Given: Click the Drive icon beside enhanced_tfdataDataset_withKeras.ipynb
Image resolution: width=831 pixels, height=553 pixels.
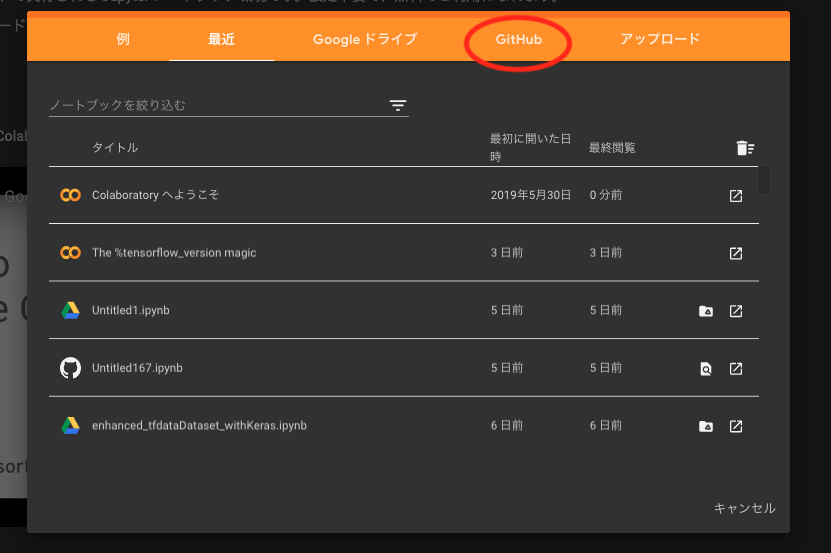Looking at the screenshot, I should pyautogui.click(x=70, y=425).
